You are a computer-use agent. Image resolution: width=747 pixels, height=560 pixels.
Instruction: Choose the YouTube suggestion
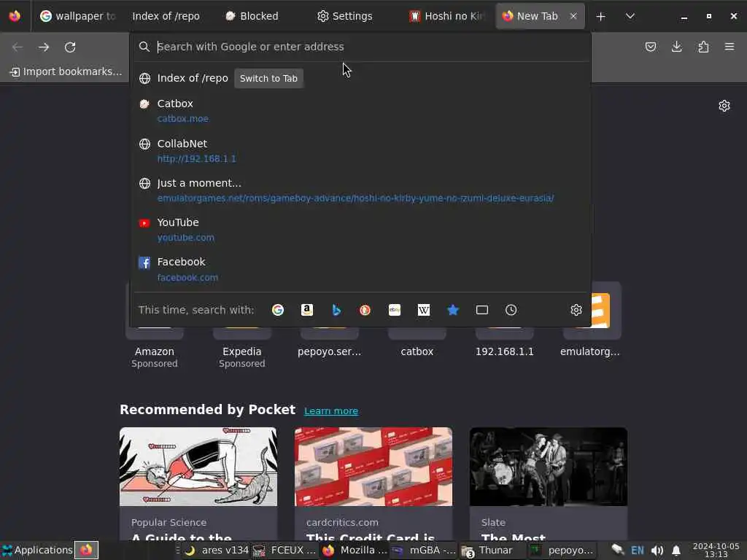(x=360, y=230)
